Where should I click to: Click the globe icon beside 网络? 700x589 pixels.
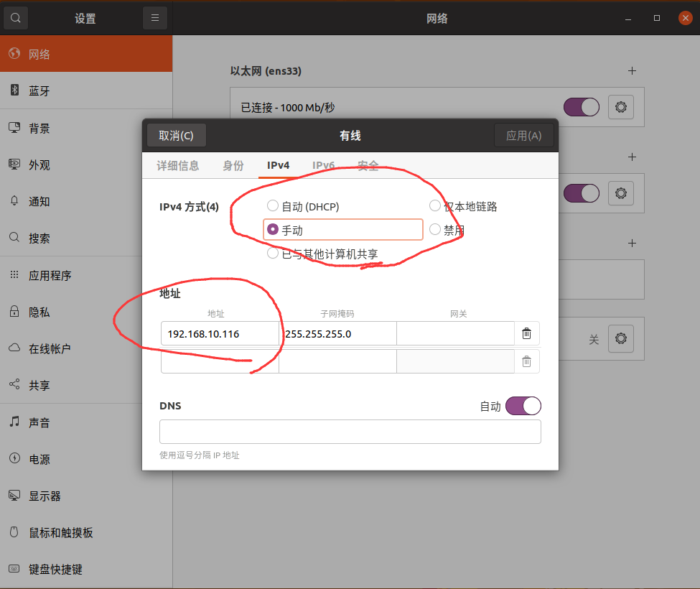pos(14,53)
